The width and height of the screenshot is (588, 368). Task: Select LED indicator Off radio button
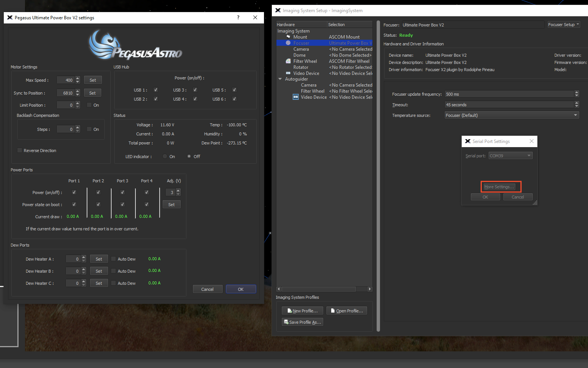pos(189,156)
